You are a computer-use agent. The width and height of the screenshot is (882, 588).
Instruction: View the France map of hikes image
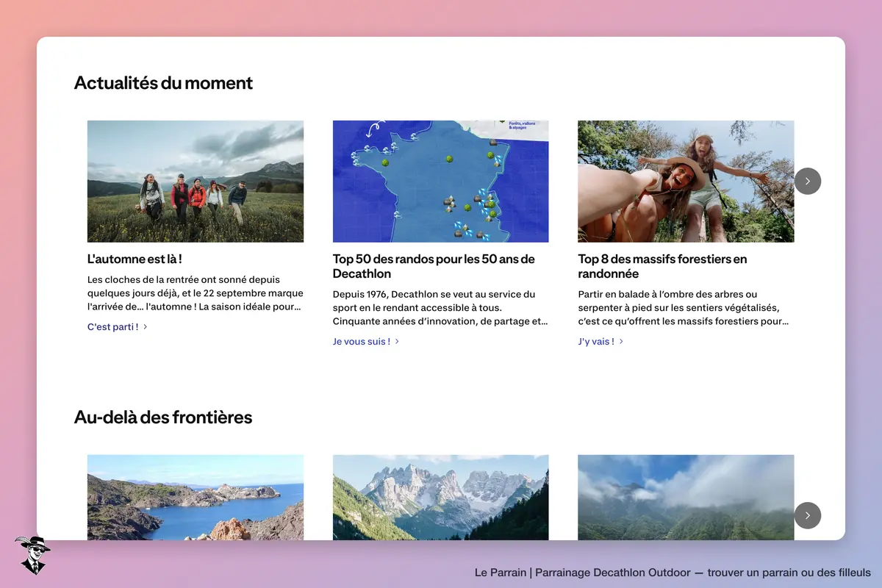point(441,182)
